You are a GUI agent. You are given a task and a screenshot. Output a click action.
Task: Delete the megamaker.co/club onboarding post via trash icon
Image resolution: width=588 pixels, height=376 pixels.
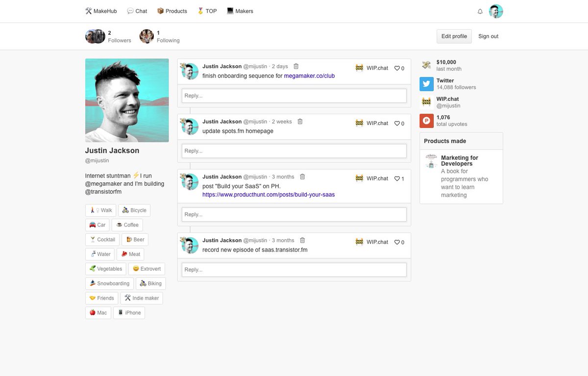point(296,66)
